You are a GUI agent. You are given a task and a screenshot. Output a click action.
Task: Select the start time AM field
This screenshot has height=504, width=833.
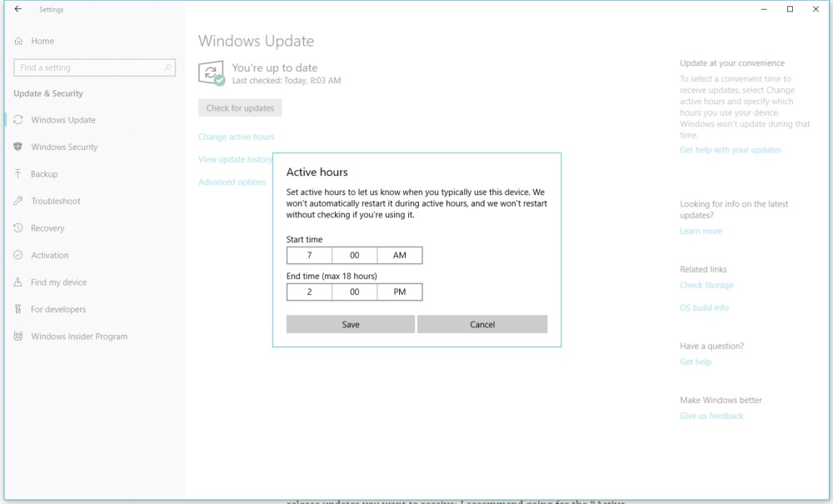400,256
